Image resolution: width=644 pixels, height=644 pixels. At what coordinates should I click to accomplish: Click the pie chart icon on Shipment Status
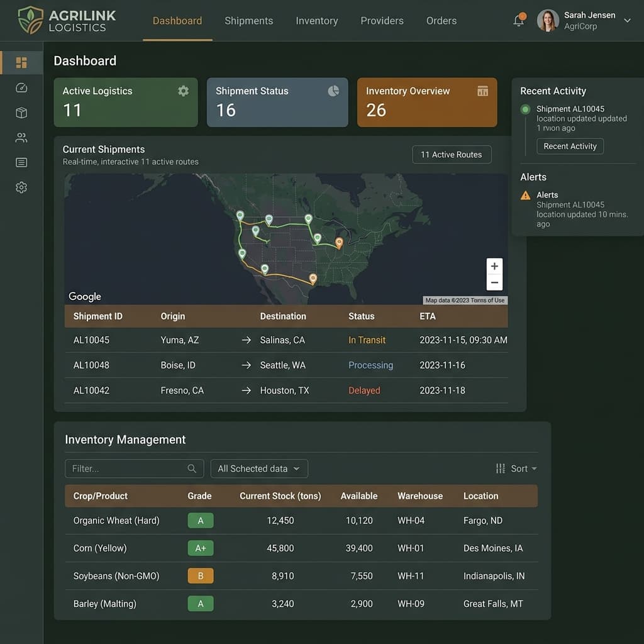coord(333,91)
